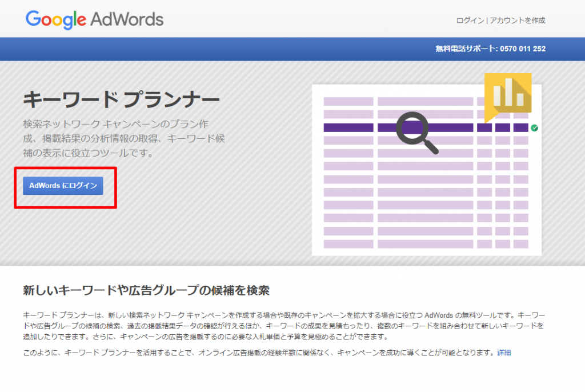The width and height of the screenshot is (585, 392).
Task: Click the keyword table illustration
Action: coord(426,170)
